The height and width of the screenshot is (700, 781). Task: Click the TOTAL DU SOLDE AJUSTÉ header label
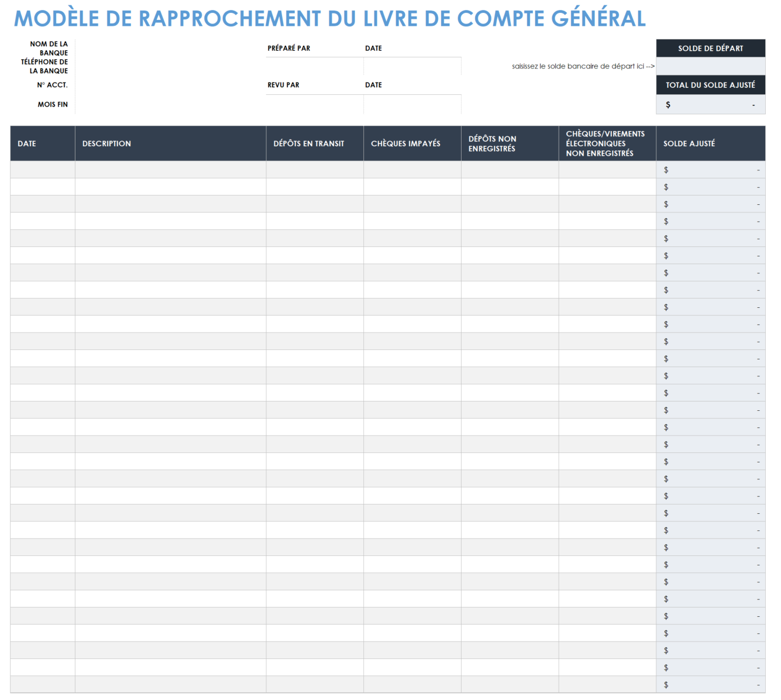710,85
